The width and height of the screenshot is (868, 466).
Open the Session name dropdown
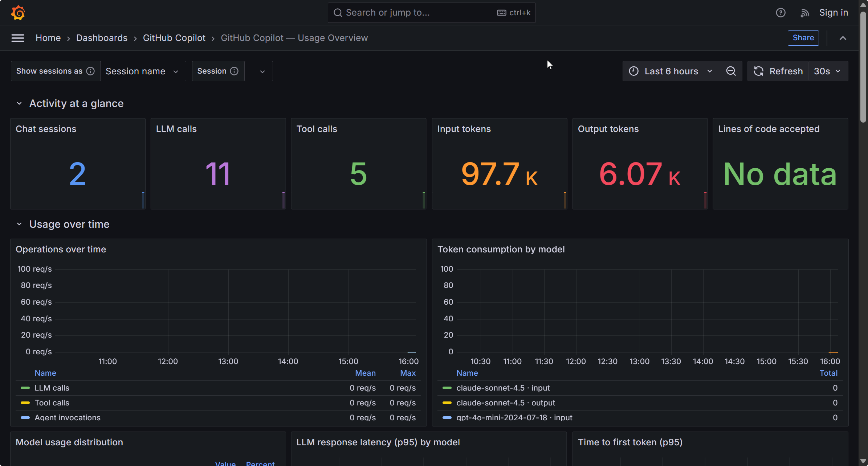[x=143, y=71]
